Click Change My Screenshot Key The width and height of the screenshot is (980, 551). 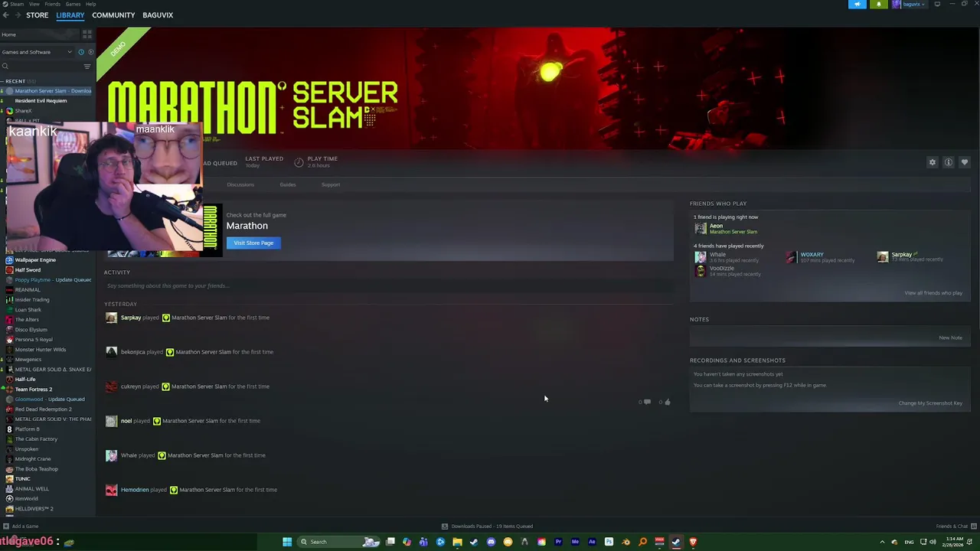click(x=930, y=403)
